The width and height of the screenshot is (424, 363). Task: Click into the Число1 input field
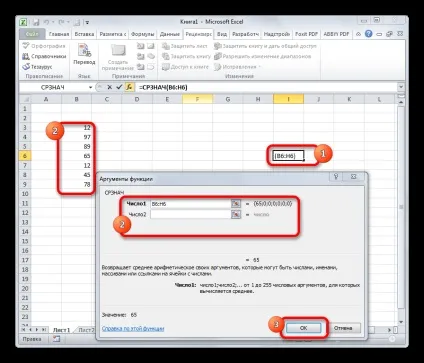(x=190, y=203)
